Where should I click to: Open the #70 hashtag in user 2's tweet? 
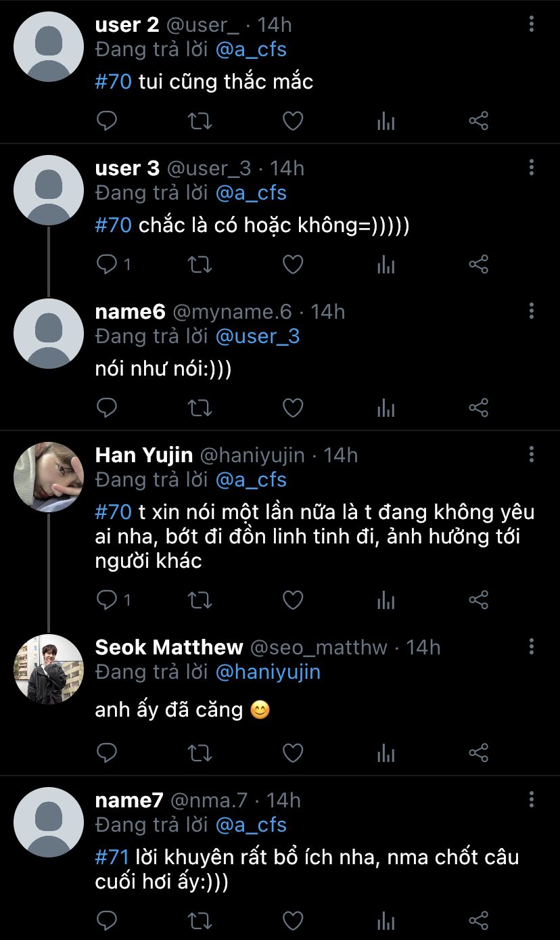coord(113,82)
